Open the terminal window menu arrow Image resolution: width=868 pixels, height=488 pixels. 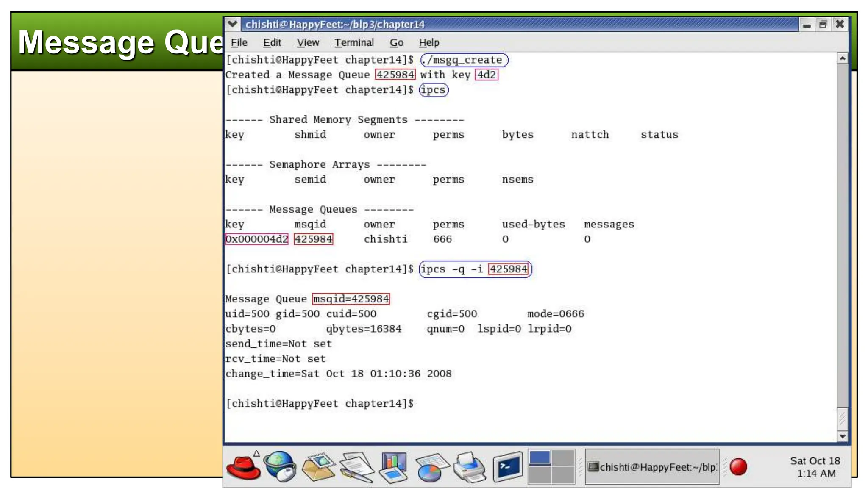pos(232,24)
